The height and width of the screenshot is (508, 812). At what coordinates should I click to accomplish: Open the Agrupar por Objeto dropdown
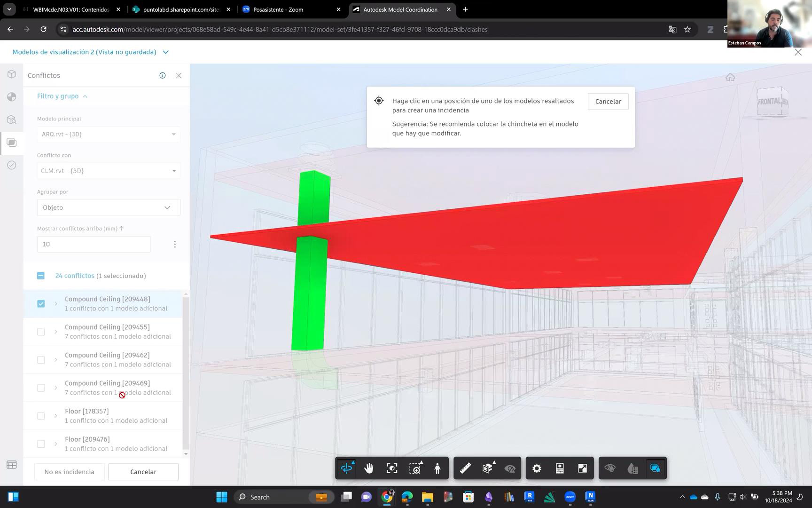click(109, 207)
